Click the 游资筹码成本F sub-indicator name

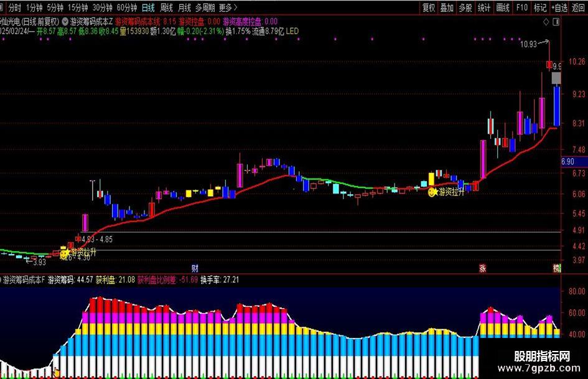[x=24, y=280]
